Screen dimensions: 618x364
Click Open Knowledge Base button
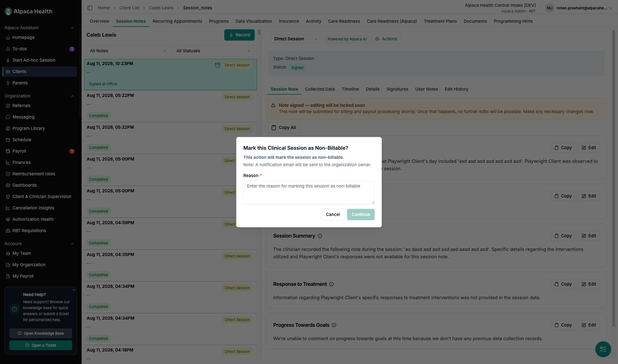coord(41,333)
